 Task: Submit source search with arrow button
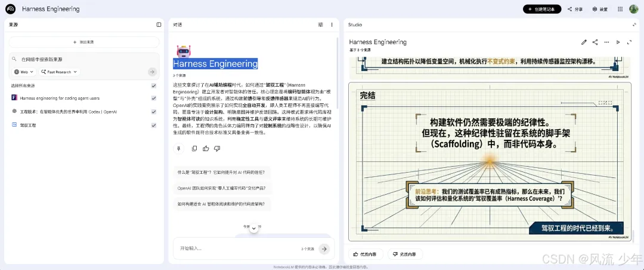[153, 72]
